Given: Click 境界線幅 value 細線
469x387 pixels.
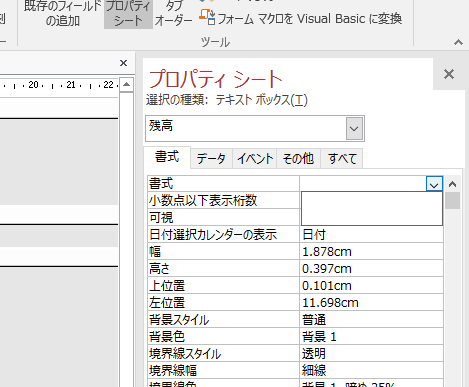Looking at the screenshot, I should click(371, 370).
